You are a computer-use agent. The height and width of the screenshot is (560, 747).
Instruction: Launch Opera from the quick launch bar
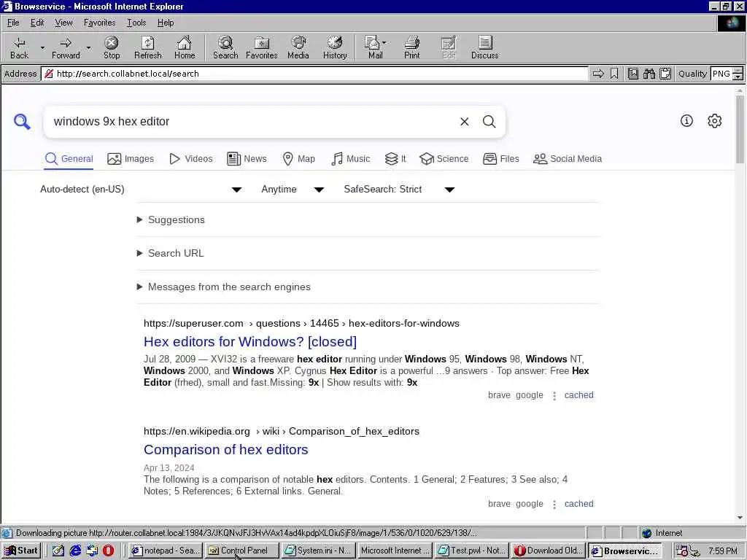(108, 551)
